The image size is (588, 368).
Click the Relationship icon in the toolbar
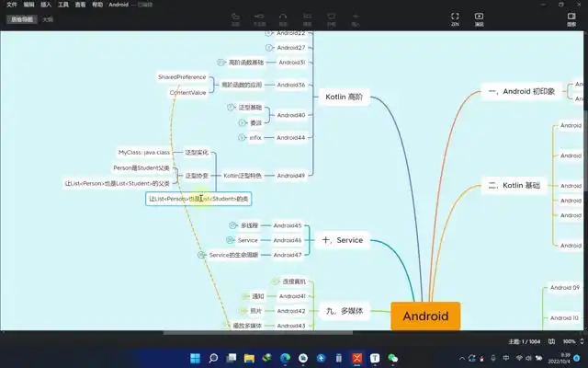pos(283,17)
